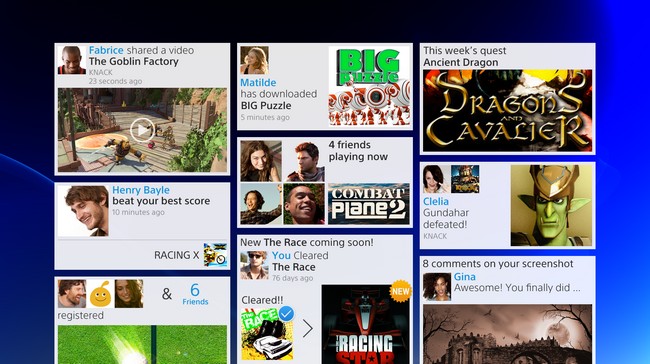
Task: Open the RACING X game icon
Action: tap(215, 255)
